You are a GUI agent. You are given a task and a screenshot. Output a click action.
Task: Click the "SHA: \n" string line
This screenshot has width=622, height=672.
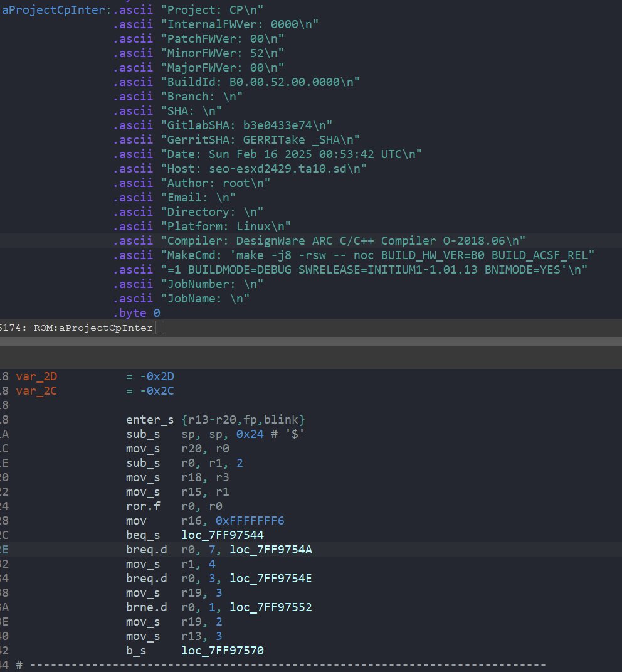(191, 111)
